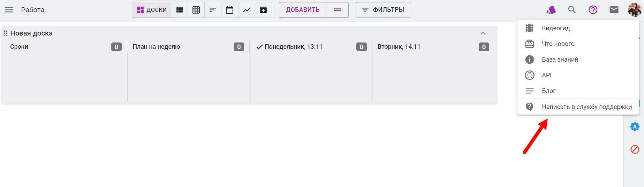This screenshot has height=187, width=644.
Task: Open База знаний from the menu
Action: (x=578, y=60)
